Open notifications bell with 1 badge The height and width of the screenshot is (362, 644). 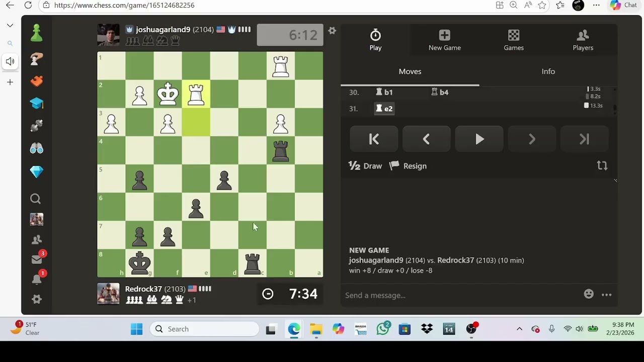[37, 279]
